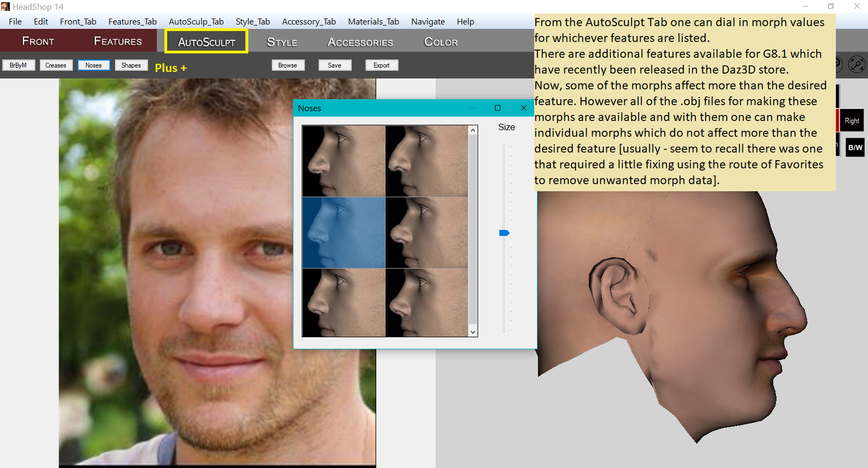
Task: Open the Style_Tab menu
Action: tap(253, 21)
